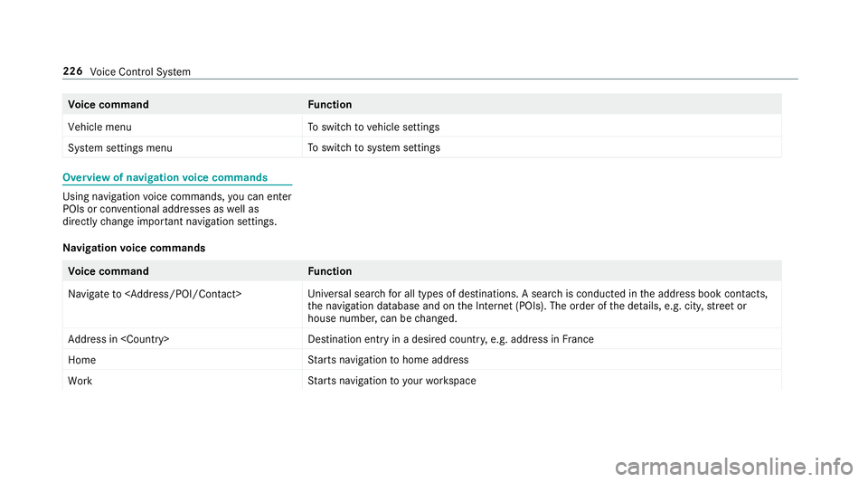
Task: Click the 'Voice Control System' page header
Action: tap(140, 72)
